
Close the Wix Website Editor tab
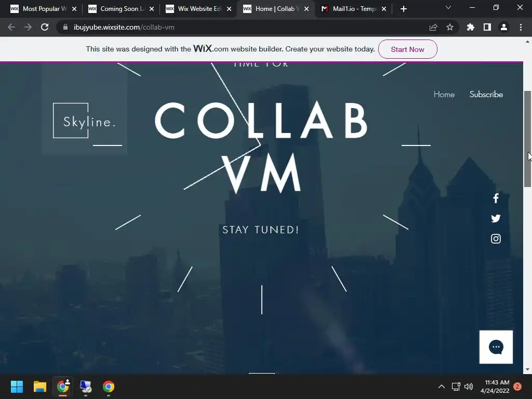[229, 9]
